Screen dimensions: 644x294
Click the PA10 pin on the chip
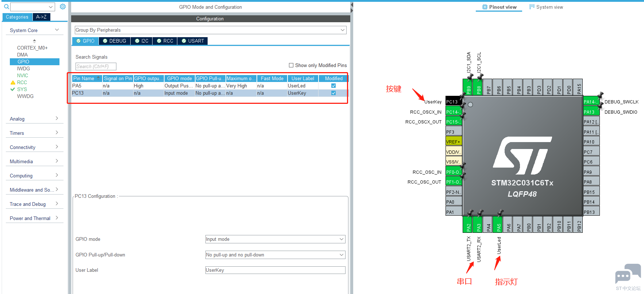click(x=591, y=142)
